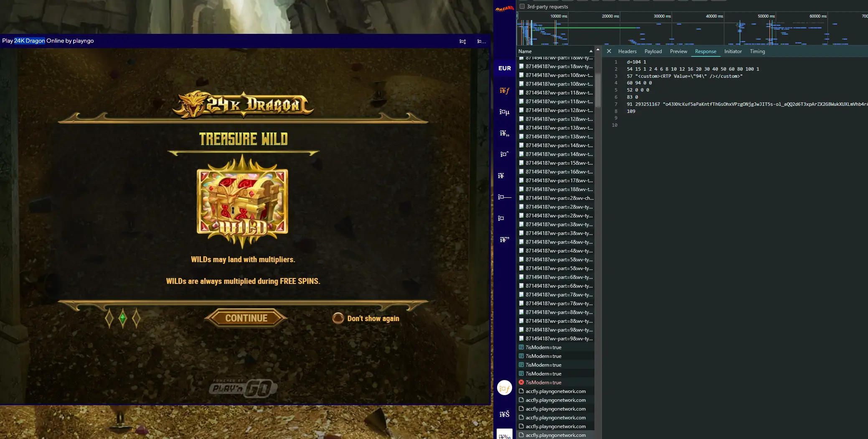Select the left diamond page indicator
This screenshot has width=868, height=439.
[x=109, y=318]
